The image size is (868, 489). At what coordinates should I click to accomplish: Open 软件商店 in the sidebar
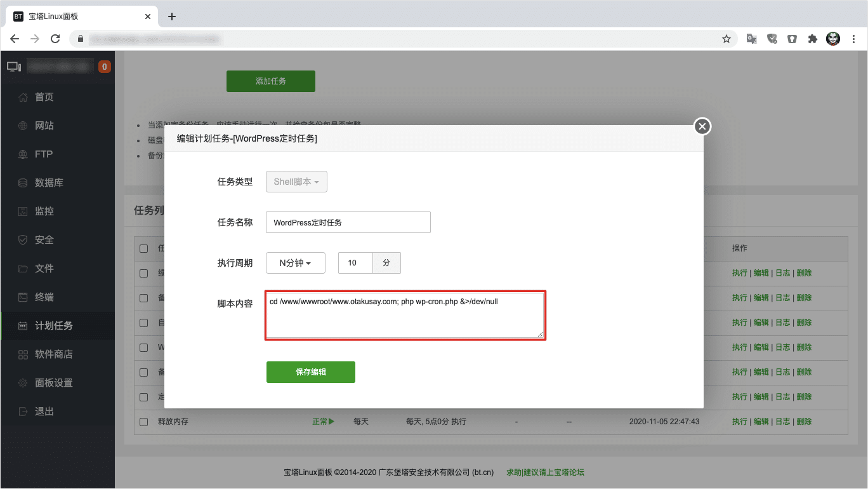point(58,354)
